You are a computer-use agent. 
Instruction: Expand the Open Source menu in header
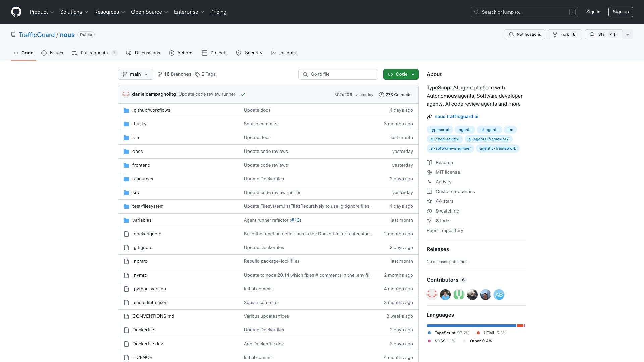150,12
